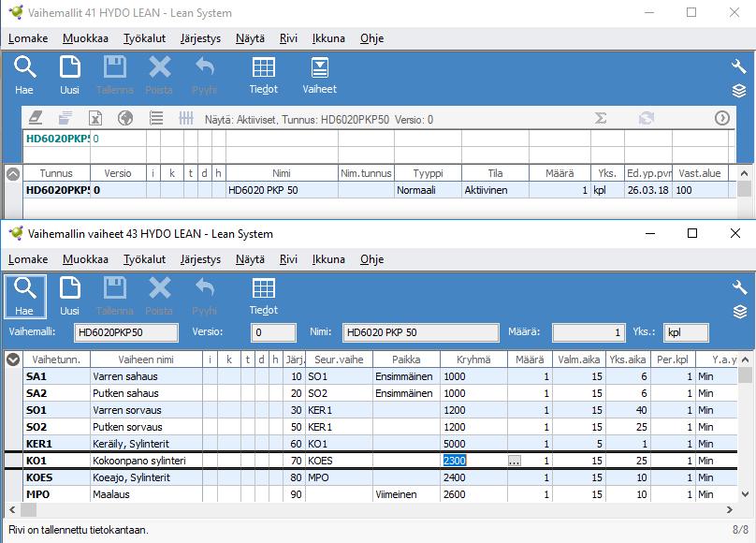Click the eraser icon in the filter toolbar
Image resolution: width=756 pixels, height=543 pixels.
36,118
